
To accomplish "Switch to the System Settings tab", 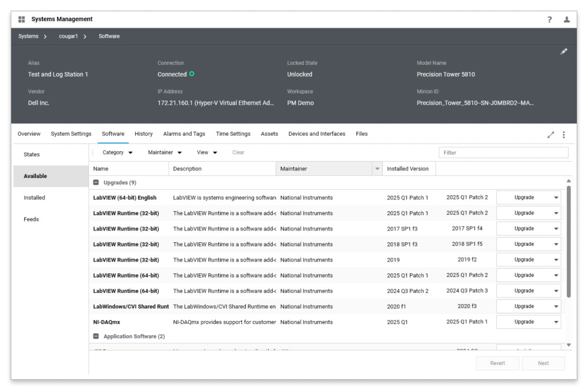I will pyautogui.click(x=71, y=134).
